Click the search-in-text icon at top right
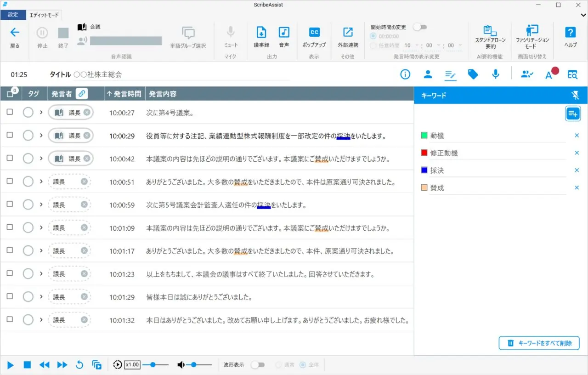 [572, 74]
